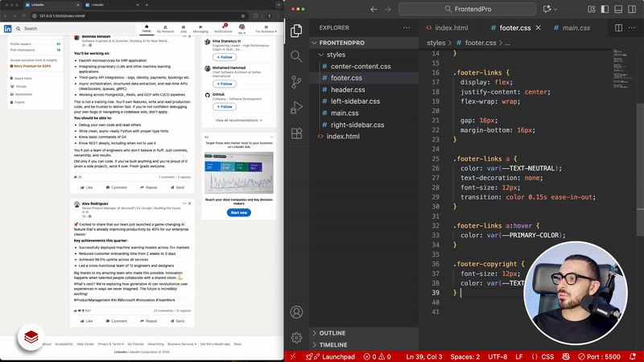The width and height of the screenshot is (644, 362).
Task: Collapse the styles folder in Explorer
Action: (x=336, y=55)
